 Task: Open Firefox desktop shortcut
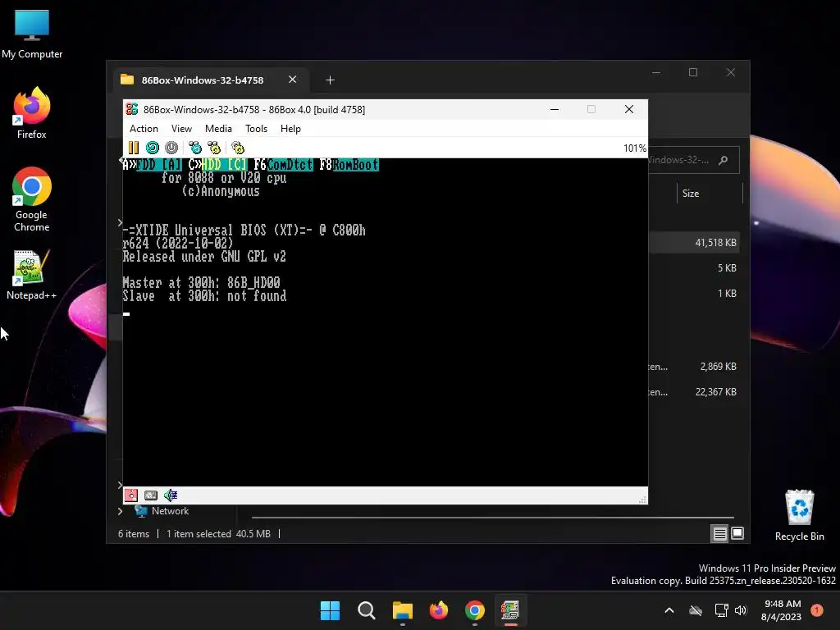click(32, 113)
